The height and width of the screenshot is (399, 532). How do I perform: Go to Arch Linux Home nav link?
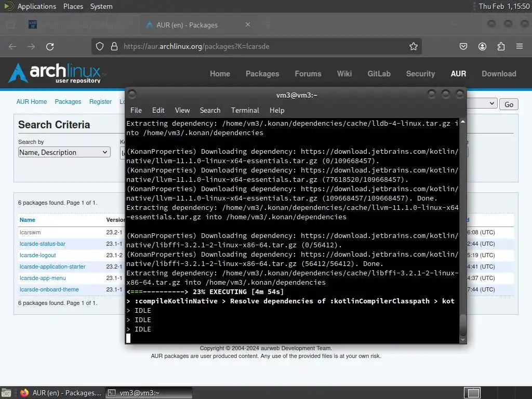[x=220, y=74]
